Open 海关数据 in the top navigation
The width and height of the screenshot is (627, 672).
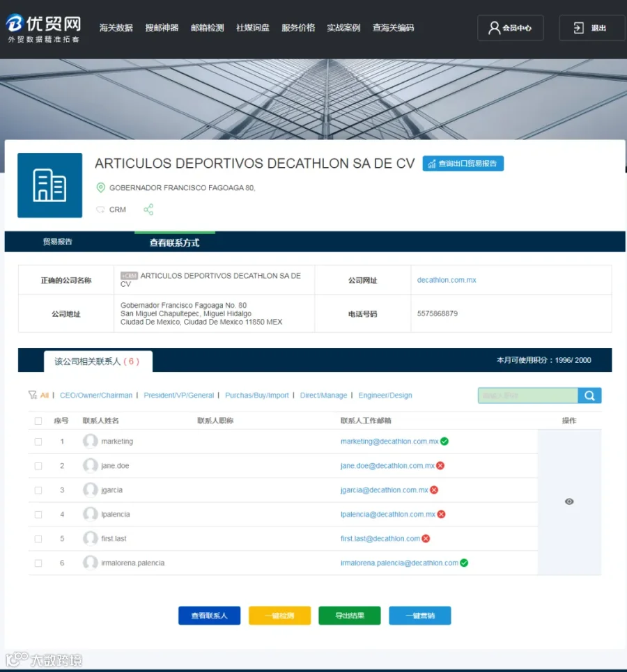[x=116, y=28]
